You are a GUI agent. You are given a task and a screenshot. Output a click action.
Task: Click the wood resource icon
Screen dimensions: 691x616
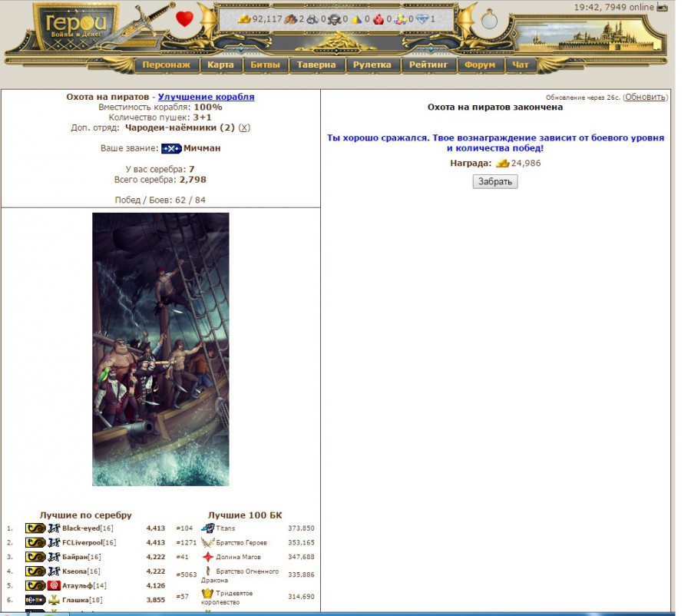click(290, 19)
